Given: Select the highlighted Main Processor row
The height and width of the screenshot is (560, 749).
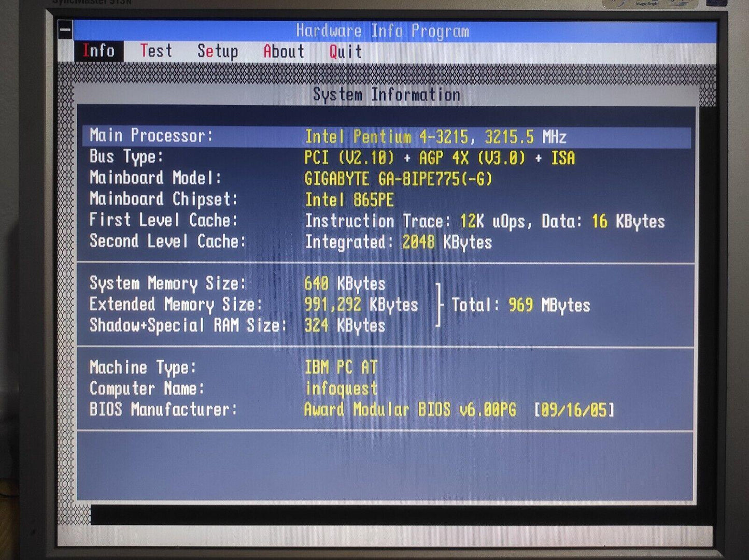Looking at the screenshot, I should coord(386,137).
